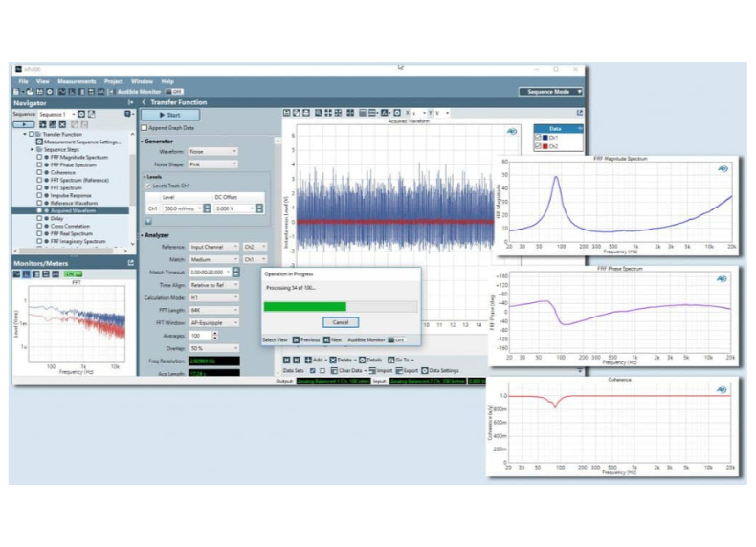This screenshot has width=756, height=547.
Task: Open the Match Medium dropdown
Action: [214, 259]
